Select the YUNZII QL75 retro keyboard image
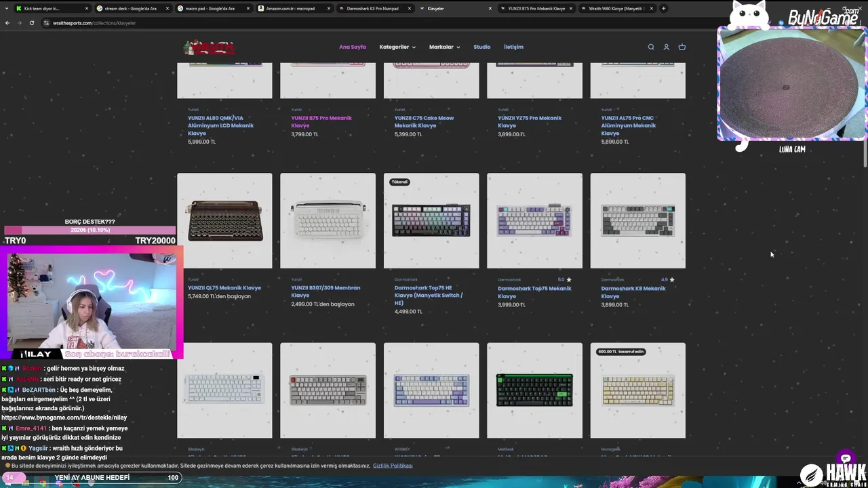The width and height of the screenshot is (868, 488). click(x=224, y=220)
